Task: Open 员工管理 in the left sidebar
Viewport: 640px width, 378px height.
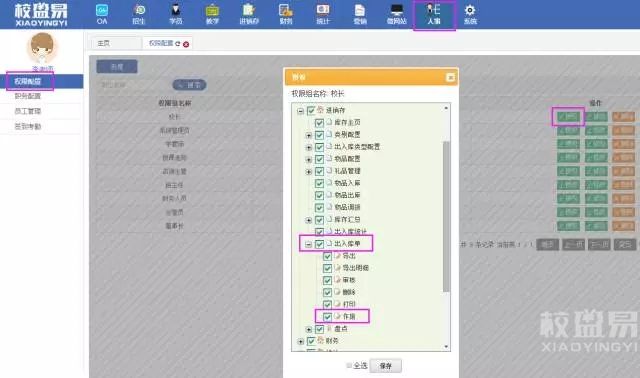Action: [42, 111]
